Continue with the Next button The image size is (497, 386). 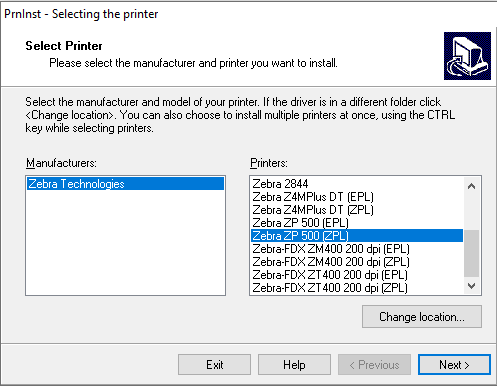(x=454, y=365)
